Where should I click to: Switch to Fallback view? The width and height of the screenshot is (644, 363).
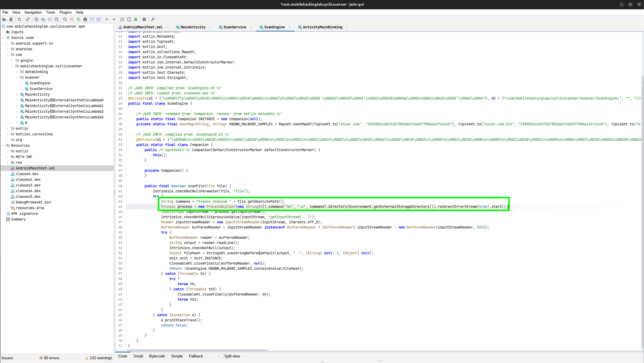click(x=196, y=356)
